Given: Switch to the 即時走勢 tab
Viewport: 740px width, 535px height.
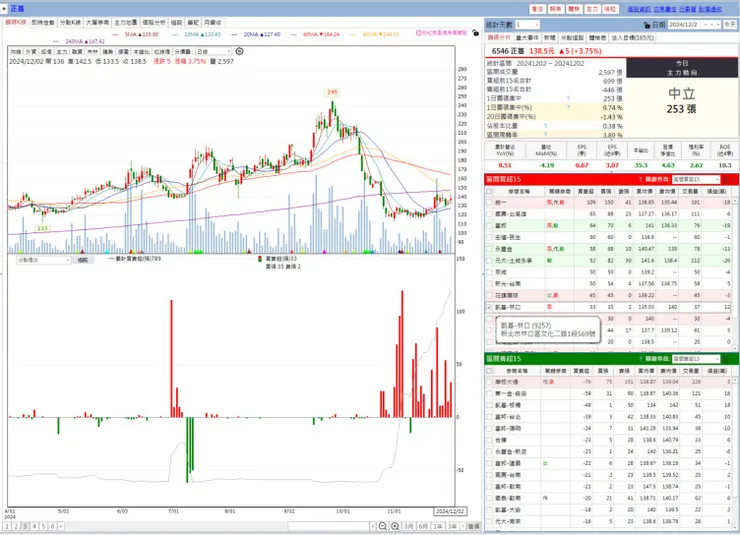Looking at the screenshot, I should coord(43,22).
